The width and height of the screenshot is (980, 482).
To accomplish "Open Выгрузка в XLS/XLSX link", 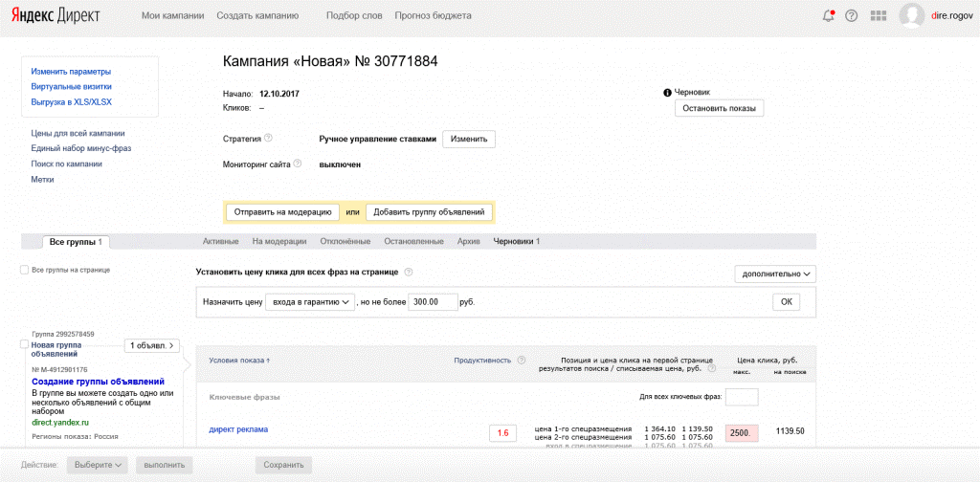I will [x=71, y=101].
